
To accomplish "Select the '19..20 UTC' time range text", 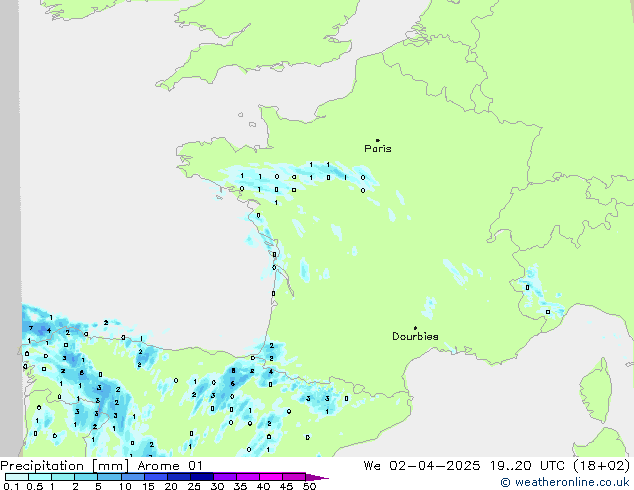I will tap(526, 466).
